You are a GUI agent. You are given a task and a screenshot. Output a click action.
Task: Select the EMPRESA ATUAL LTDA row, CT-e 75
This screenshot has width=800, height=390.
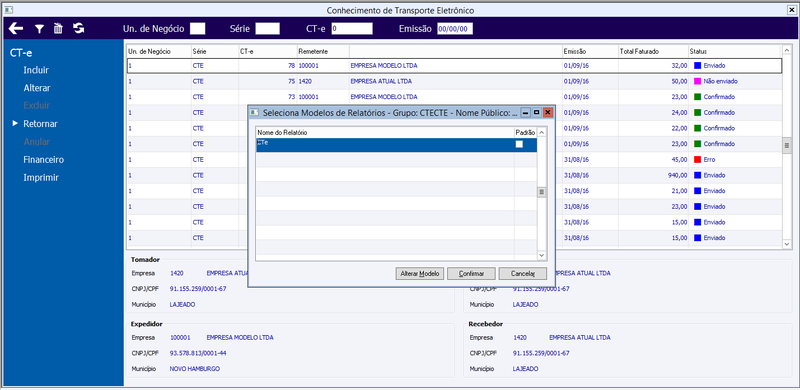tap(454, 81)
